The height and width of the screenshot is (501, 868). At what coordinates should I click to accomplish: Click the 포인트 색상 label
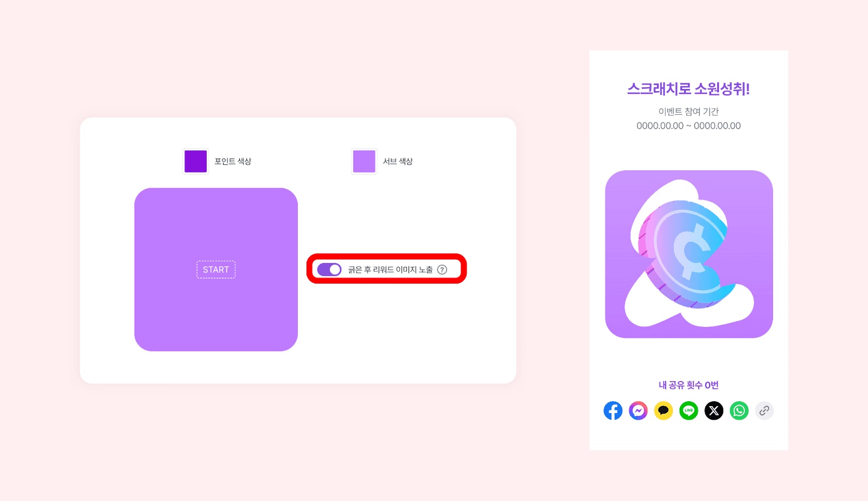point(233,161)
